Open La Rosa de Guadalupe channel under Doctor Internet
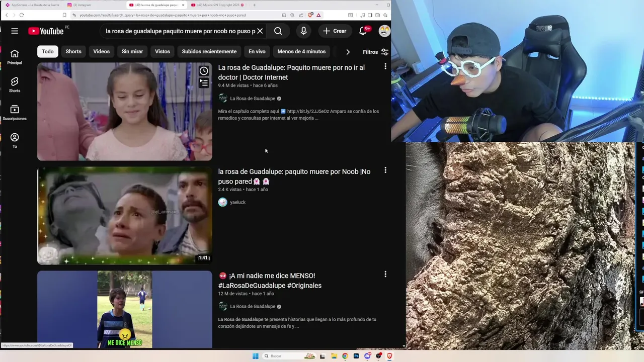The image size is (644, 362). (x=253, y=99)
